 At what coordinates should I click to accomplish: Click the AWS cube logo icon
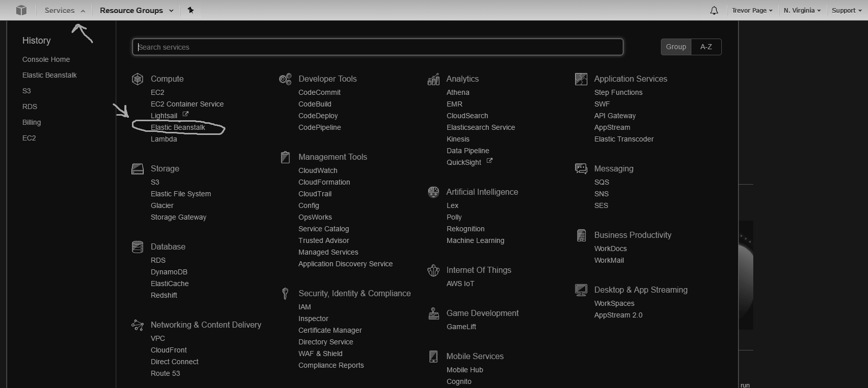(21, 10)
